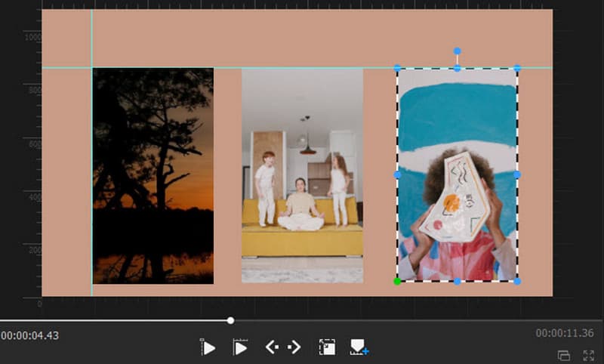The image size is (604, 364).
Task: Click the current timecode 00:00:04.43
Action: click(30, 335)
